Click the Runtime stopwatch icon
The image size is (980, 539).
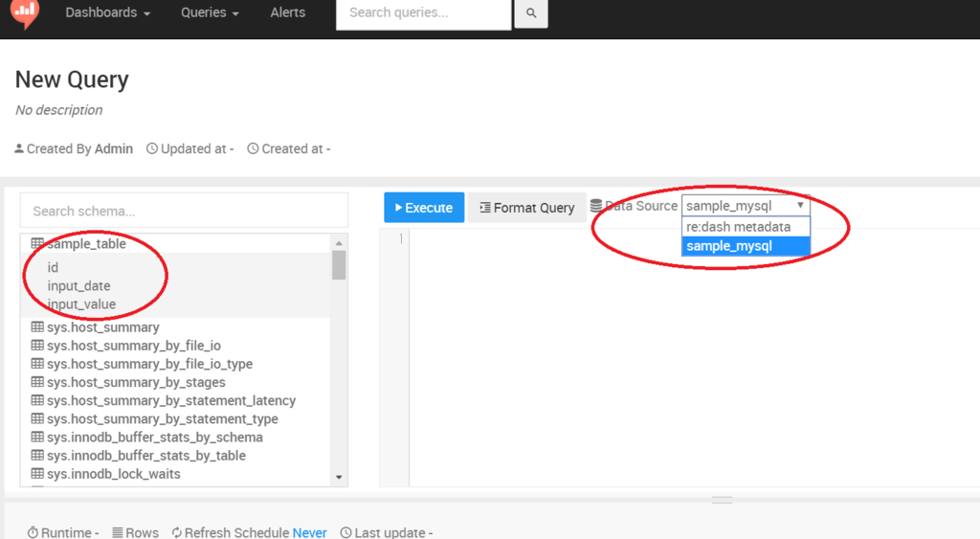33,532
